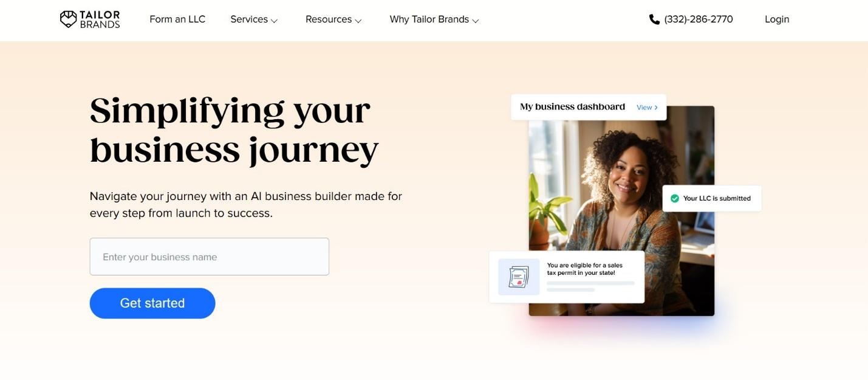868x380 pixels.
Task: Click the Get started button
Action: coord(152,303)
